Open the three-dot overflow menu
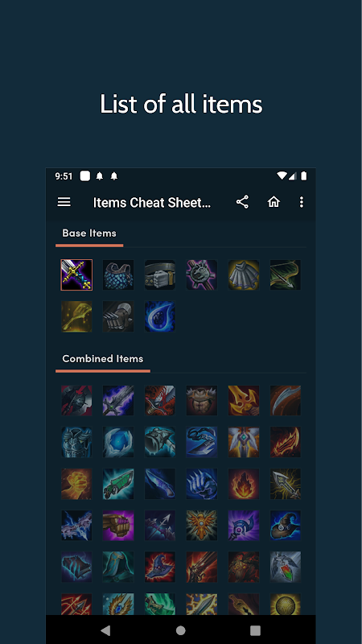Viewport: 362px width, 644px height. [x=301, y=202]
